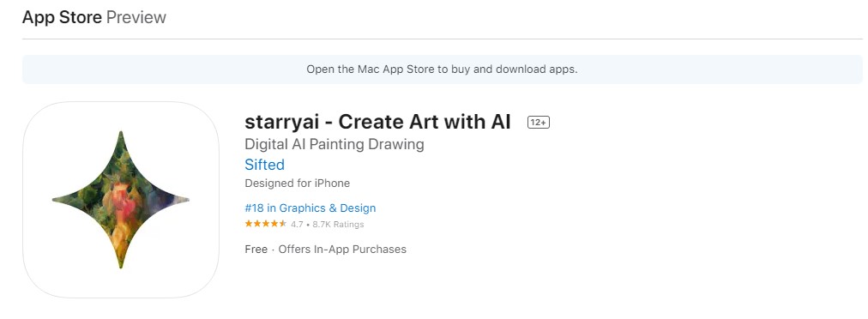Click the Preview label in header
The width and height of the screenshot is (868, 319).
coord(136,17)
